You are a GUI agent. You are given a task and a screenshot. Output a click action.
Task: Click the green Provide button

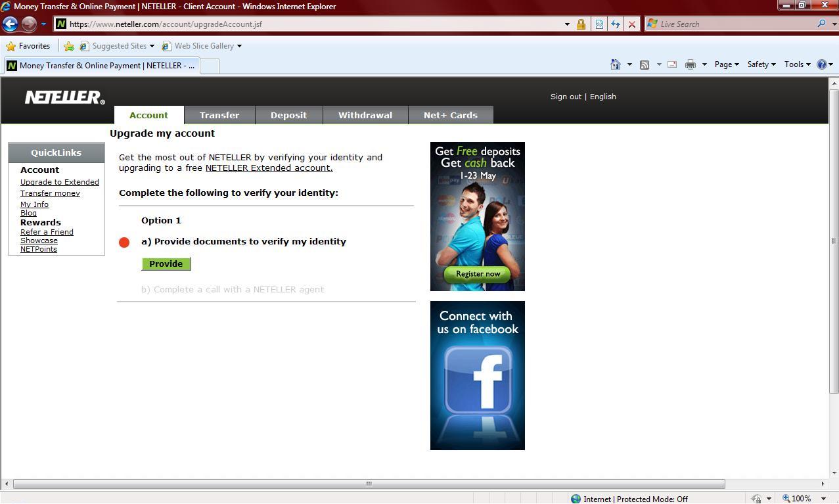coord(166,263)
